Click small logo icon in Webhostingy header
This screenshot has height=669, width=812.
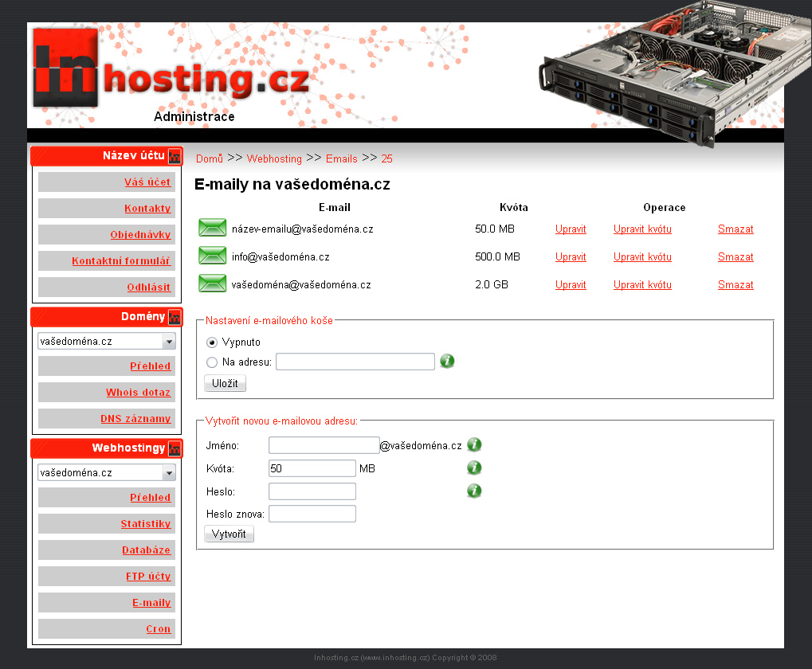tap(175, 448)
